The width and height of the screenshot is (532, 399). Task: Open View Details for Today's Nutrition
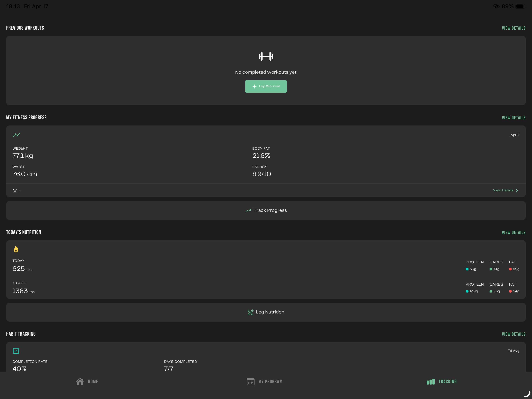tap(514, 232)
